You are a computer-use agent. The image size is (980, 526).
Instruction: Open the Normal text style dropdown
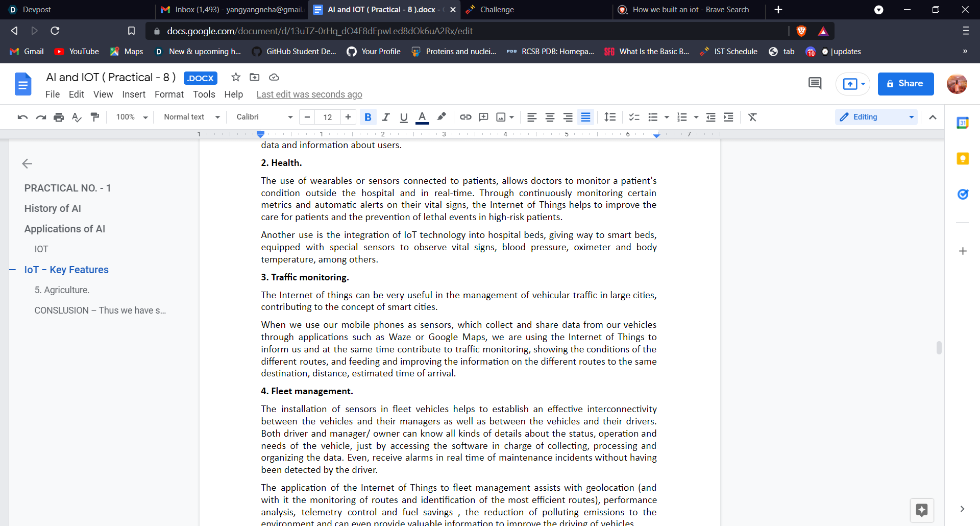[192, 117]
